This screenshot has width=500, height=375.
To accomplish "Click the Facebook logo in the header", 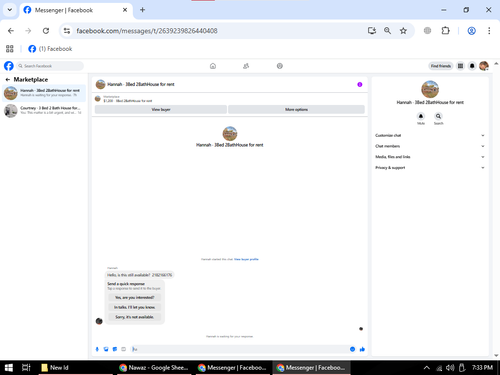I will [x=9, y=66].
